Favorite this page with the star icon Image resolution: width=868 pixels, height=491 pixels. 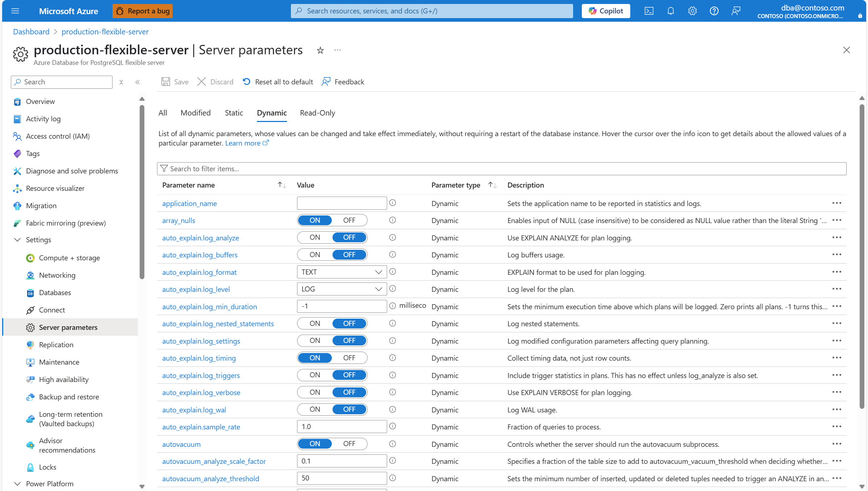(x=320, y=50)
